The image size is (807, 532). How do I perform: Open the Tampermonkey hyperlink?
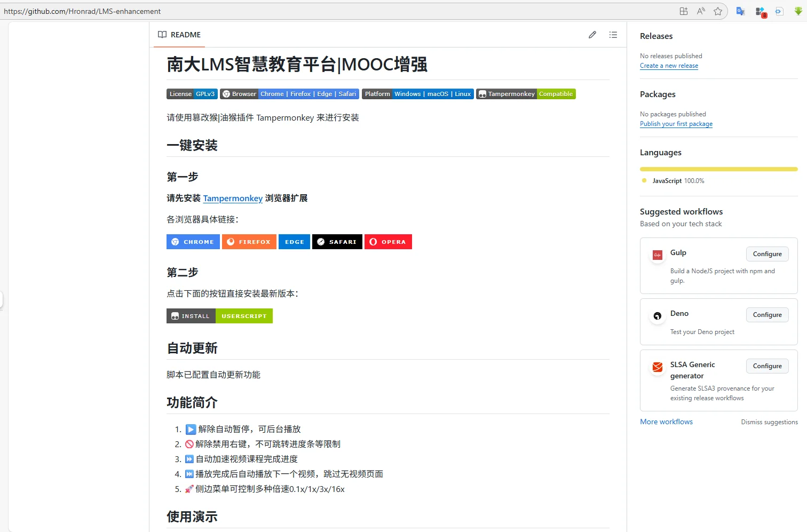click(x=233, y=198)
